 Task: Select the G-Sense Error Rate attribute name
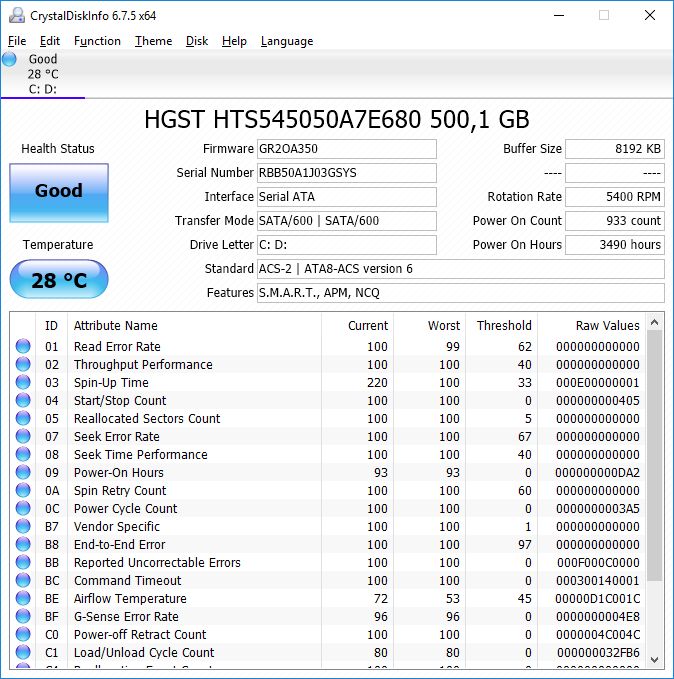pos(126,616)
